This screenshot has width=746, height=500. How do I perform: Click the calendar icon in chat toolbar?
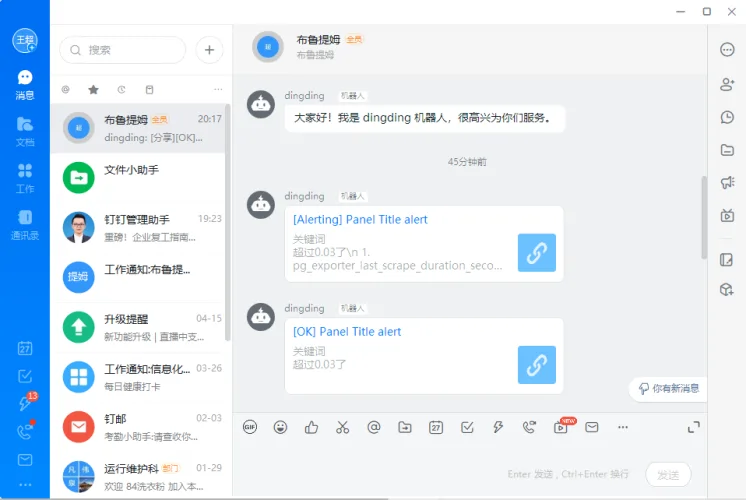point(436,427)
